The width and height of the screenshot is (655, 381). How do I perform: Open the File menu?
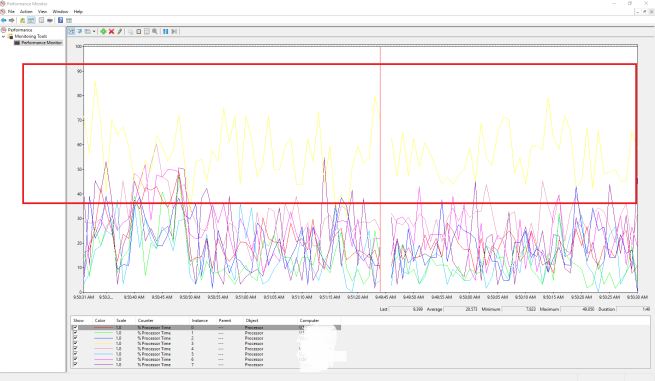coord(11,12)
